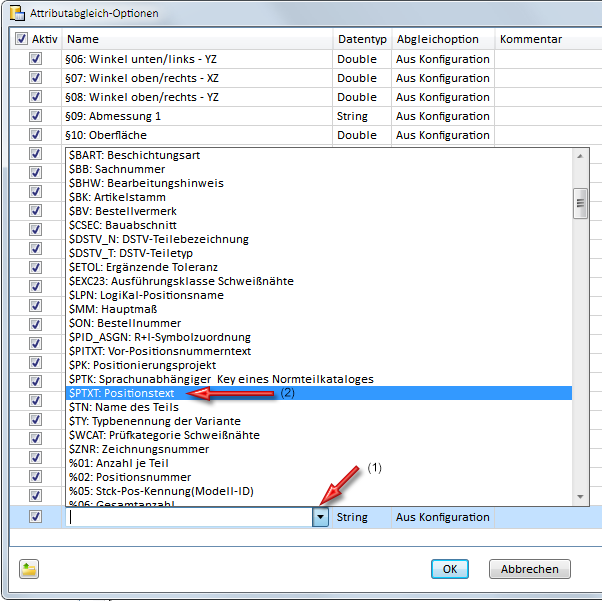This screenshot has width=602, height=601.
Task: Choose $ETOL: Ergänzende Toleranz
Action: [319, 267]
